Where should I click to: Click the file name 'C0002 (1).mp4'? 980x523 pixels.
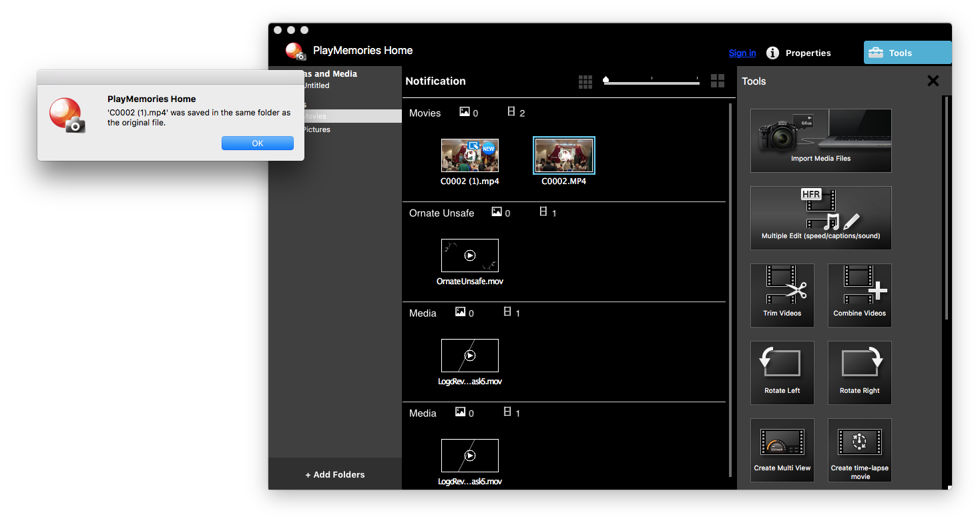point(470,181)
